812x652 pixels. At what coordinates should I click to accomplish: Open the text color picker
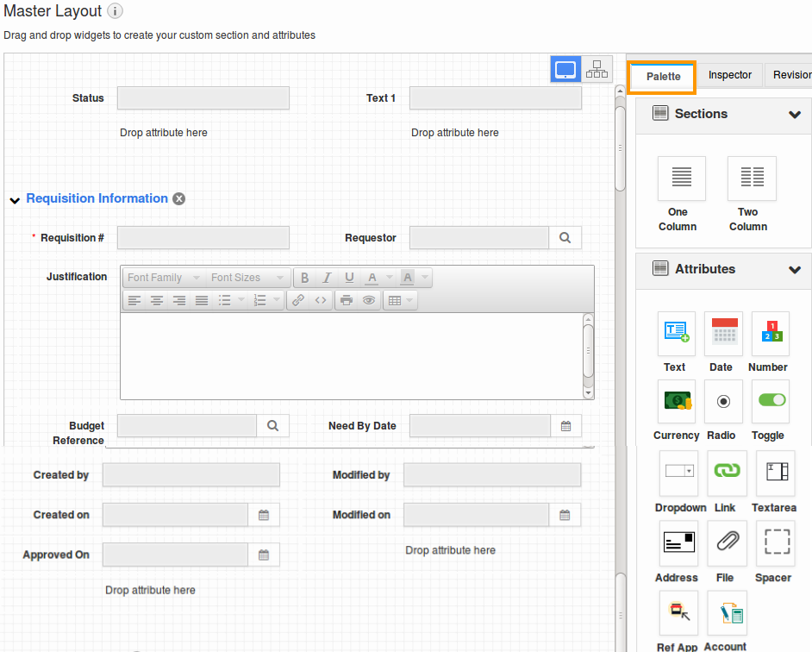(x=372, y=278)
